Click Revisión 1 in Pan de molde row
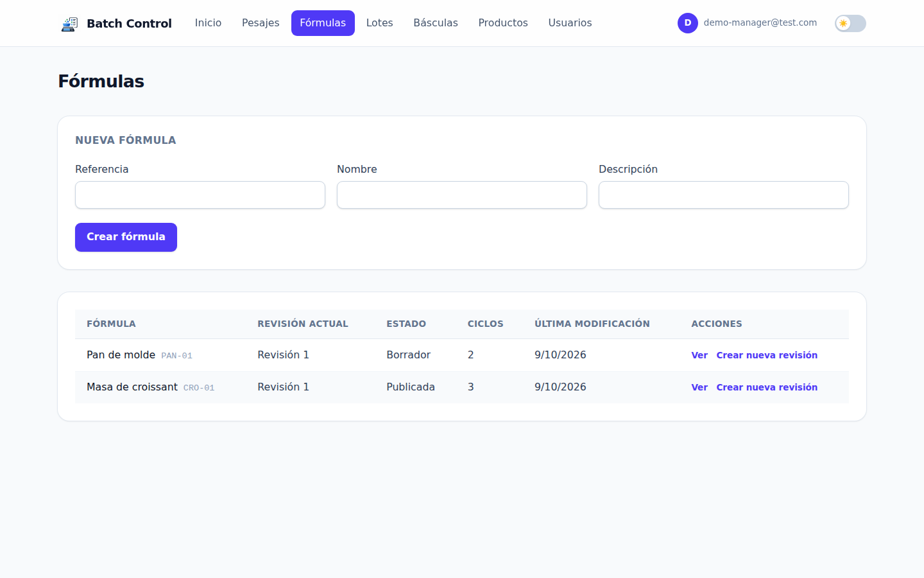 tap(283, 355)
